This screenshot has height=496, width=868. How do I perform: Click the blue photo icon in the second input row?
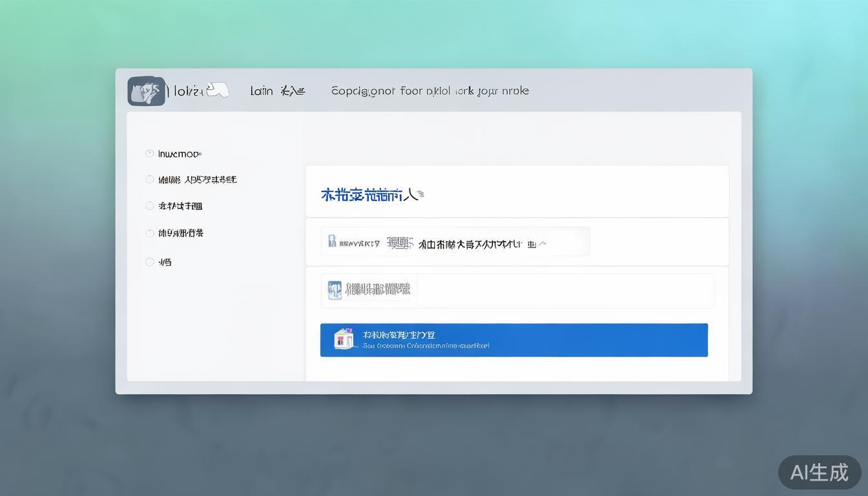334,290
